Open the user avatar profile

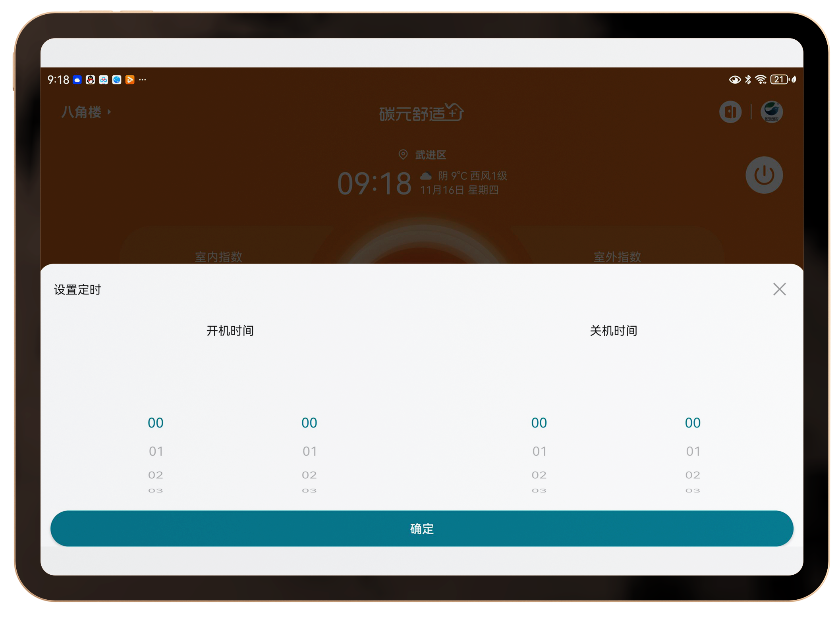[771, 112]
